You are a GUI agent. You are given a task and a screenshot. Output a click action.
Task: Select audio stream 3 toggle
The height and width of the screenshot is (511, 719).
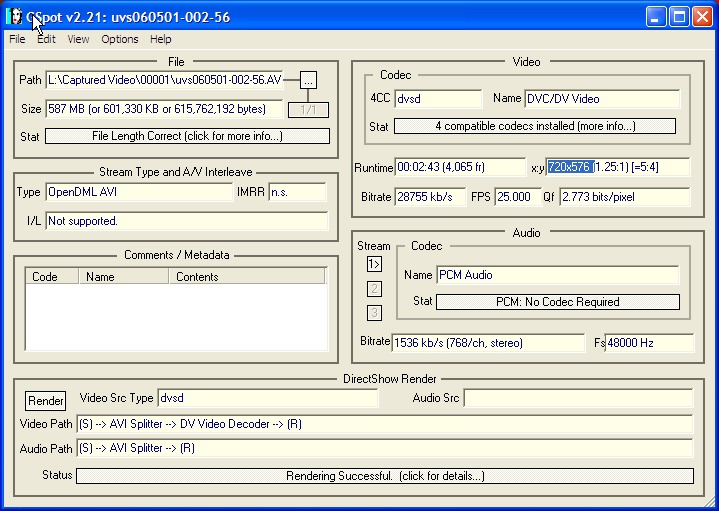[374, 313]
